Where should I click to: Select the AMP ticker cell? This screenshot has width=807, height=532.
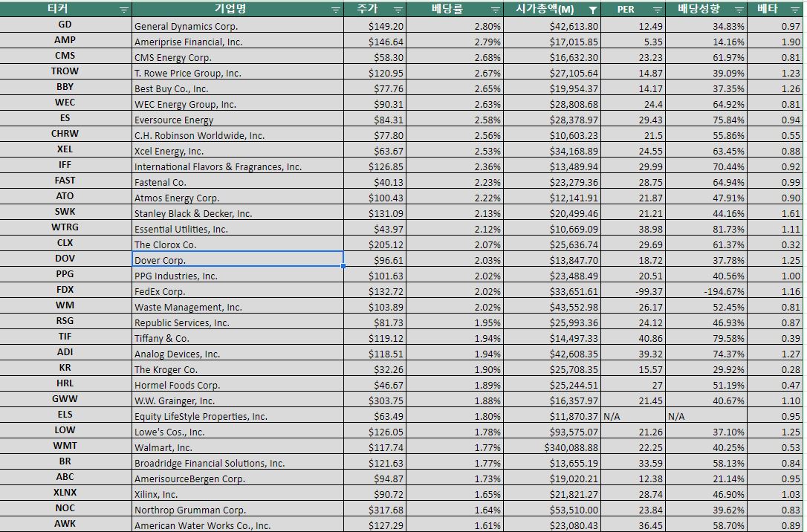pyautogui.click(x=65, y=40)
